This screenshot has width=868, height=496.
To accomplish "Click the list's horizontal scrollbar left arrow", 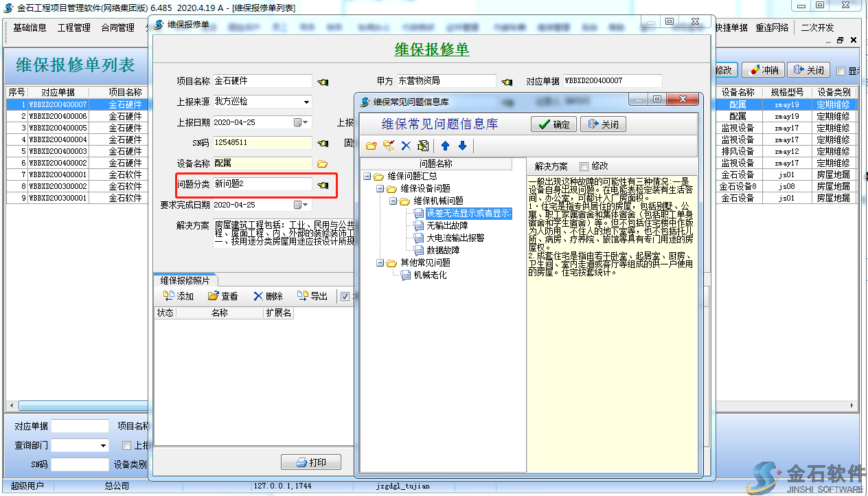I will point(11,405).
